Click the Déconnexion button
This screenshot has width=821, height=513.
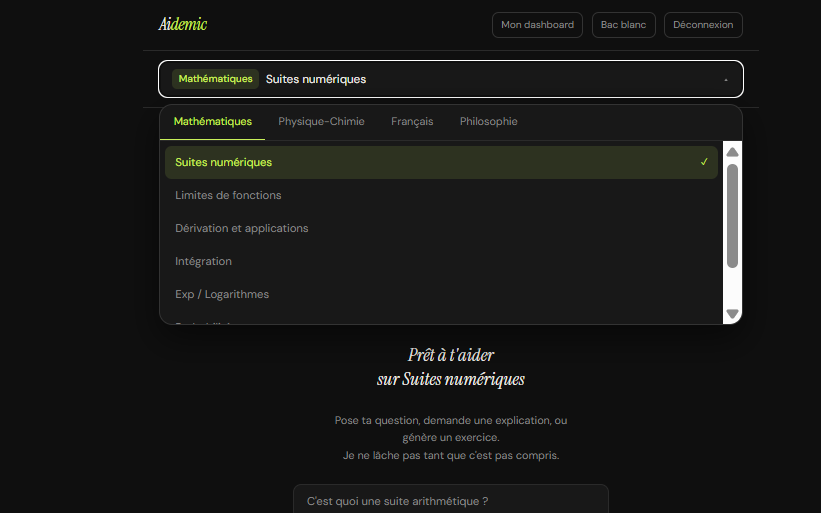click(x=703, y=25)
